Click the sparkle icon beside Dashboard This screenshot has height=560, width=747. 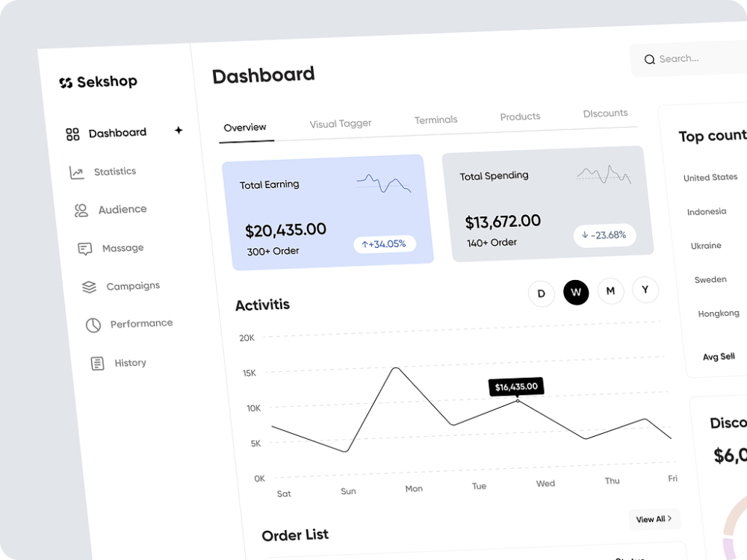(x=179, y=130)
